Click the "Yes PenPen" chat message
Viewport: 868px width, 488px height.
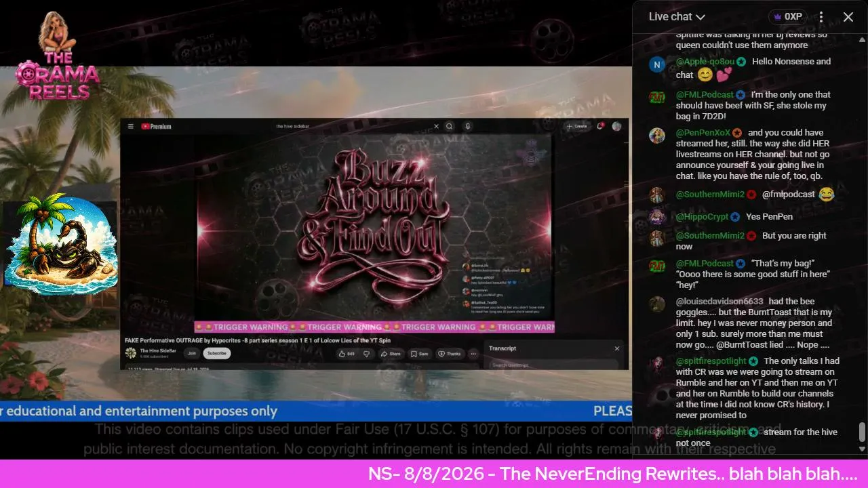(769, 217)
